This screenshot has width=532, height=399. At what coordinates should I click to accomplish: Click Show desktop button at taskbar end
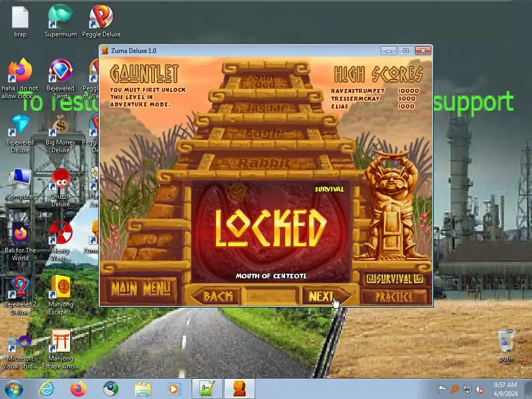click(528, 389)
